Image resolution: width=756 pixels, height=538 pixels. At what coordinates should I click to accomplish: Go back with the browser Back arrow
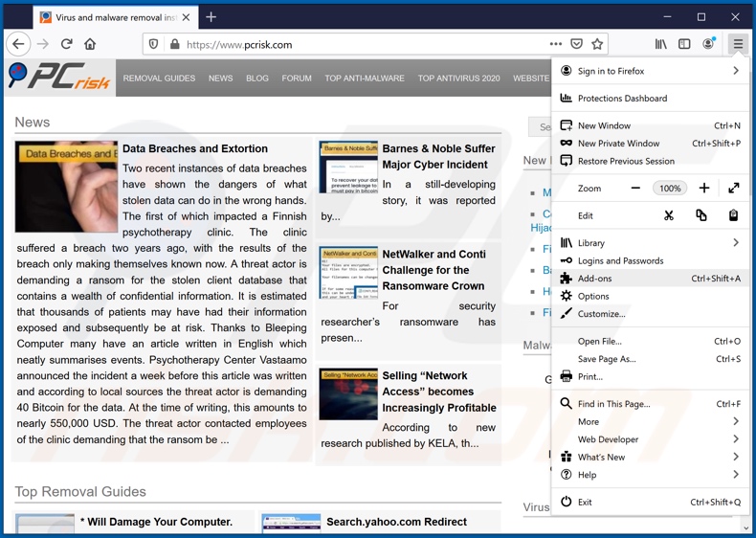click(18, 44)
